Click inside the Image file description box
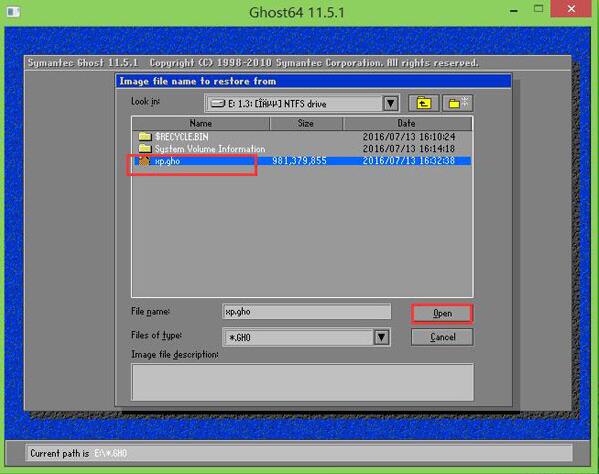Image resolution: width=599 pixels, height=474 pixels. tap(302, 382)
